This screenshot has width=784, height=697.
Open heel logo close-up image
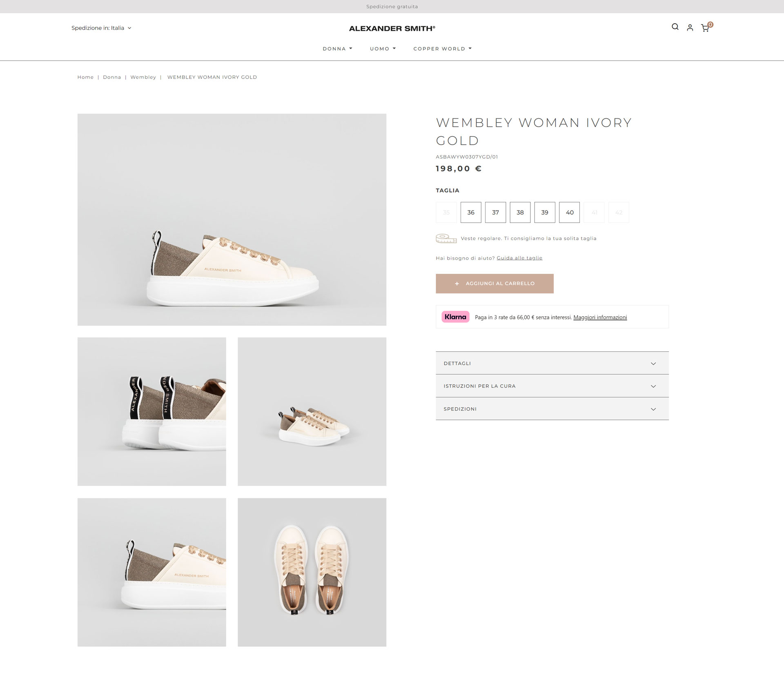(x=152, y=412)
